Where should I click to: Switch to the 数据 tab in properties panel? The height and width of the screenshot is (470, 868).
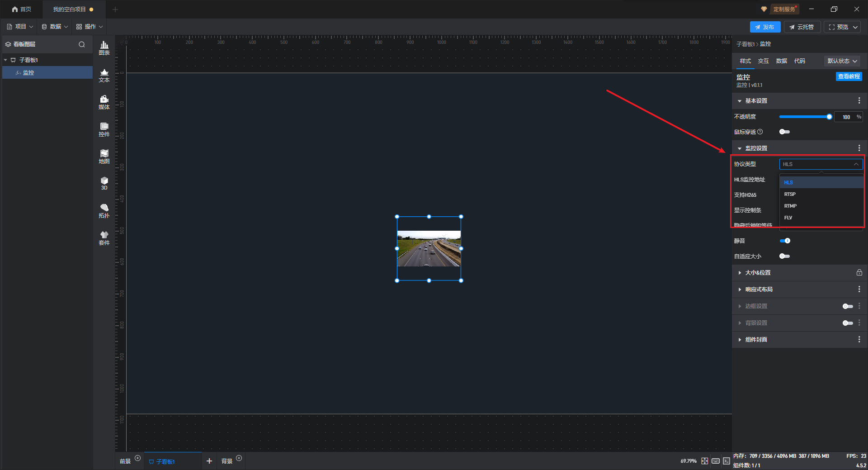pyautogui.click(x=781, y=61)
